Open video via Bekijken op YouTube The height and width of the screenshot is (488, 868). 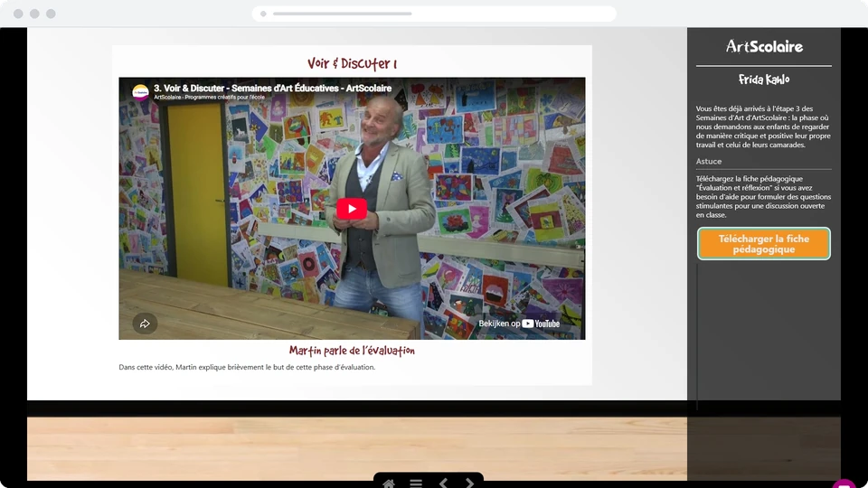click(x=519, y=324)
